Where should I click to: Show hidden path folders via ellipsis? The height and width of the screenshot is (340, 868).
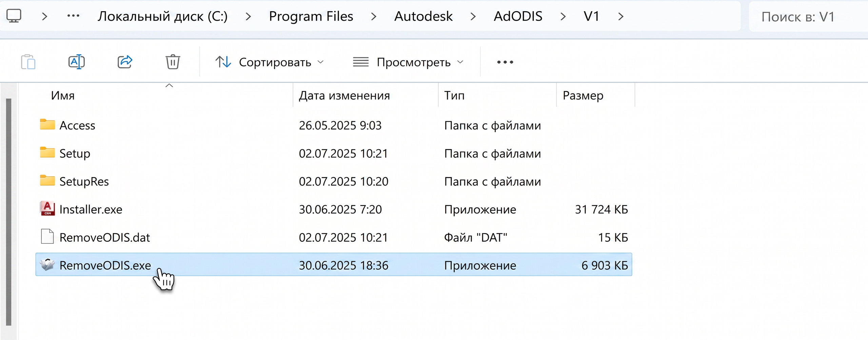73,16
